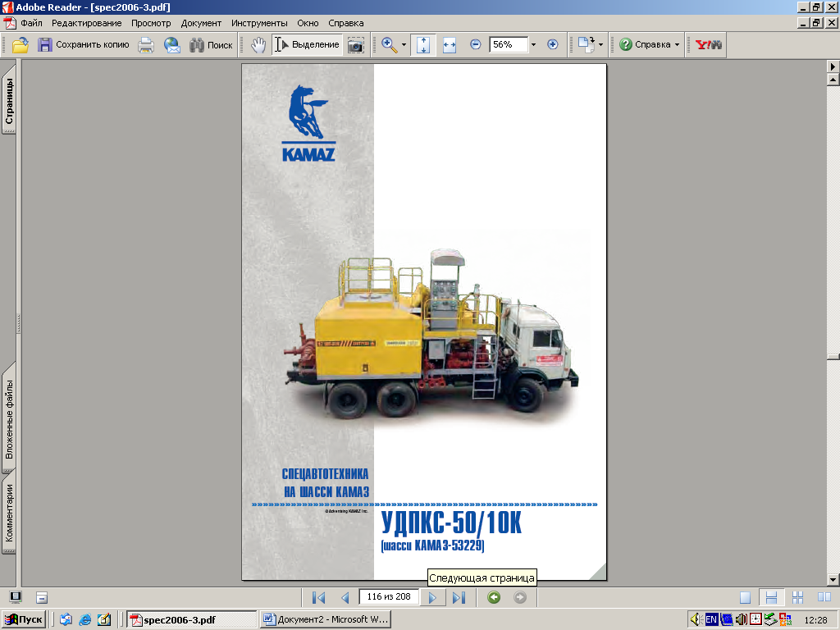Click the vertical scrollbar thumb
840x630 pixels.
pos(833,357)
